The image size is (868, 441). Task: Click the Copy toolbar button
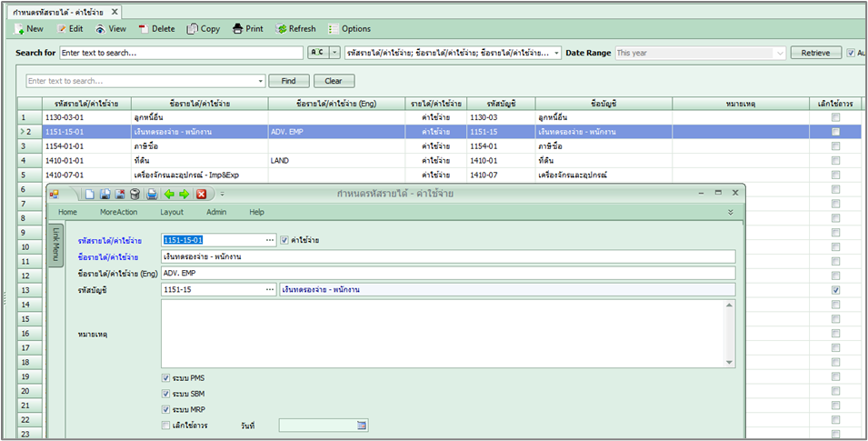(x=204, y=29)
